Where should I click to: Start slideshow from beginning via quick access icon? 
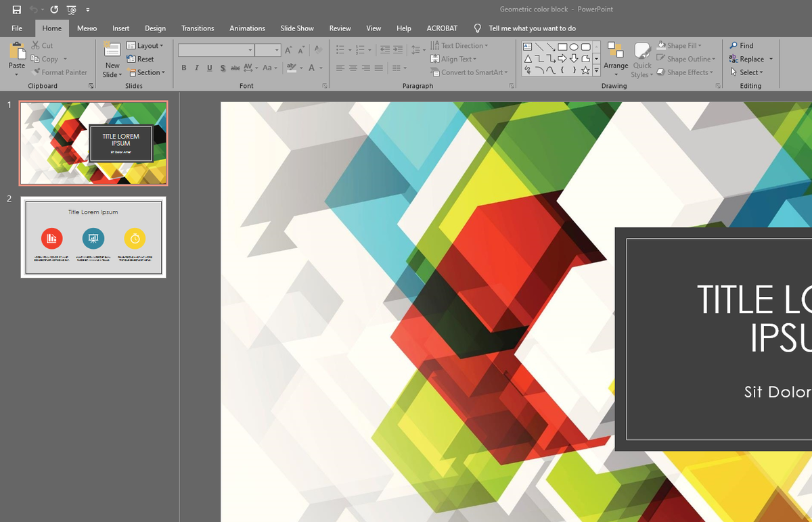point(71,10)
